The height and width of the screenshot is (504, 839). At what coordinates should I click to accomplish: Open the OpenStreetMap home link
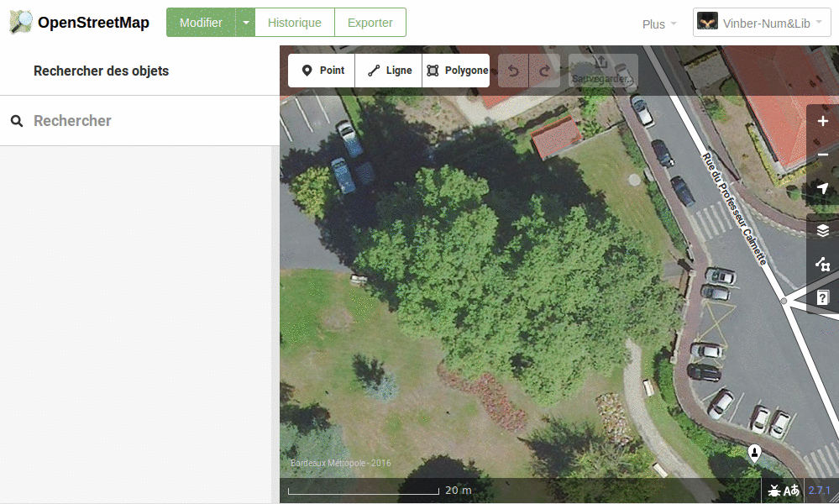click(x=93, y=23)
